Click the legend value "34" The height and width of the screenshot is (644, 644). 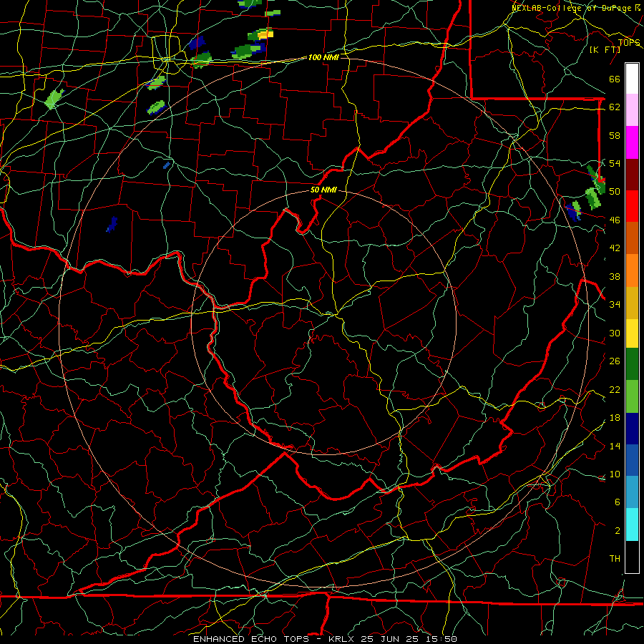click(615, 305)
